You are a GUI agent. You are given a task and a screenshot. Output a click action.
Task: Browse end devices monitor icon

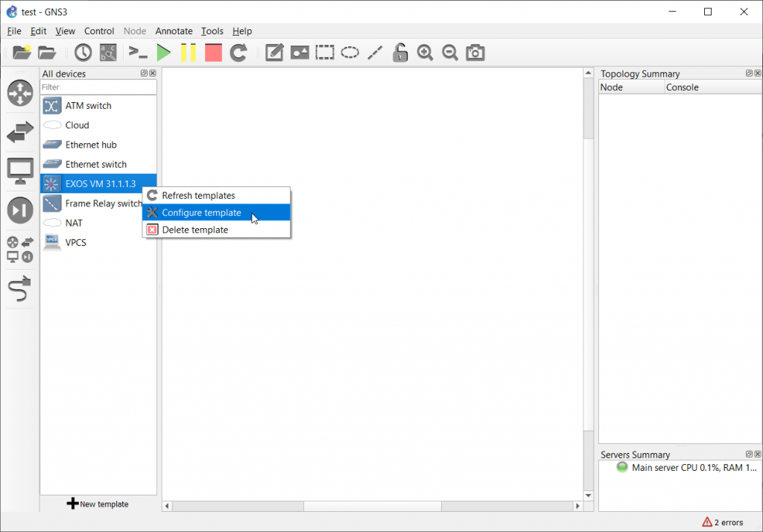pos(20,171)
